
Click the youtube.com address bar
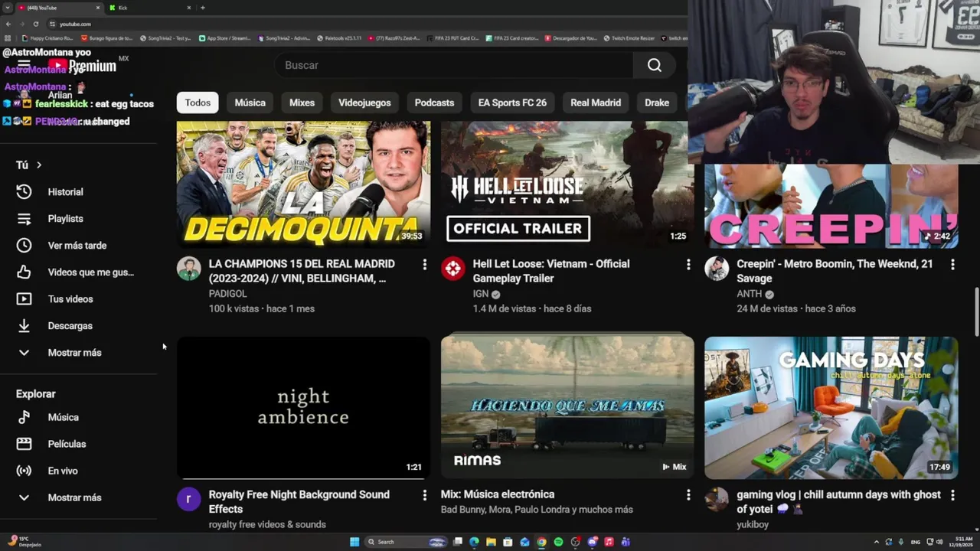point(367,24)
